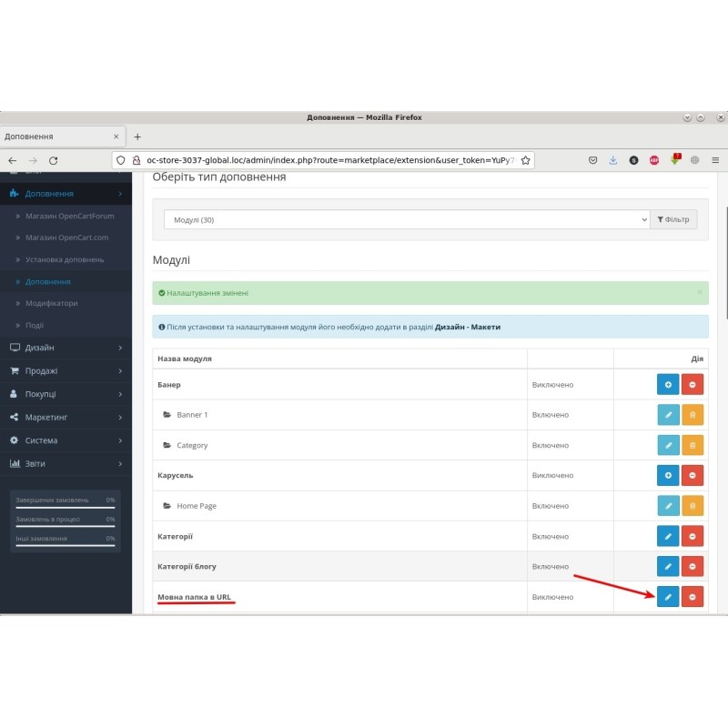Install the "Банер" module with plus icon
The image size is (728, 728).
coord(667,384)
